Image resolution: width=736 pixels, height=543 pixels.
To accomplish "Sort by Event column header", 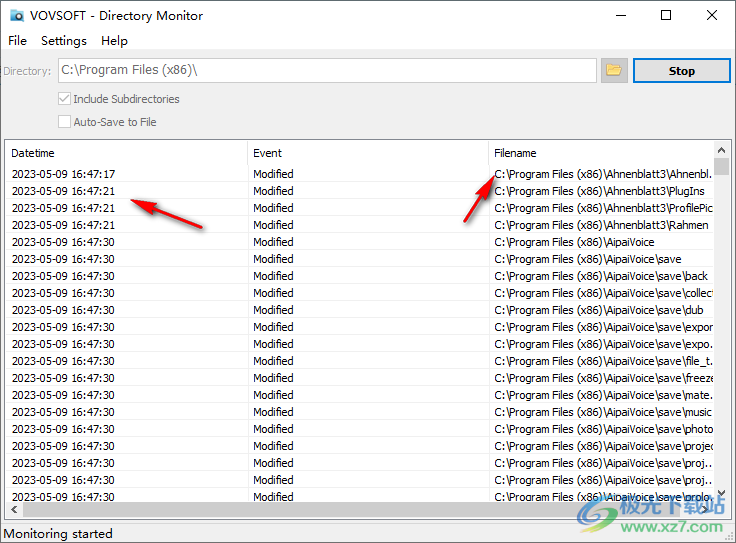I will click(368, 153).
